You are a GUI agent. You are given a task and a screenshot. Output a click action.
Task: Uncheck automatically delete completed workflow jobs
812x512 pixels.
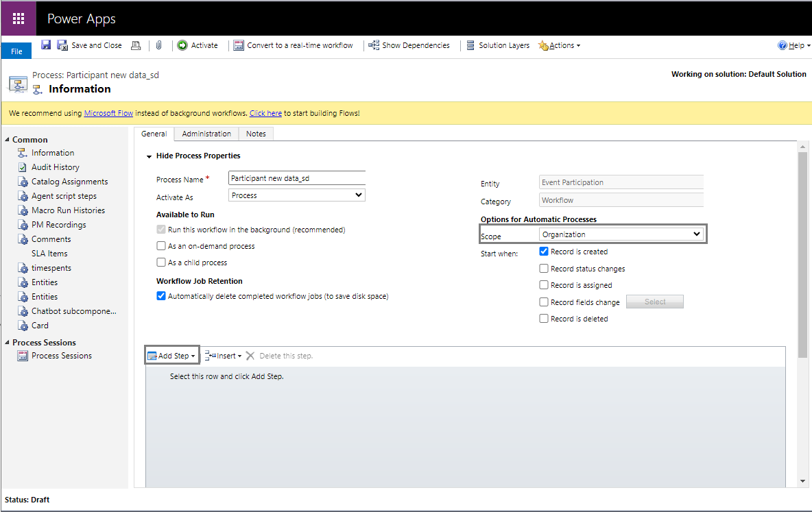coord(161,296)
